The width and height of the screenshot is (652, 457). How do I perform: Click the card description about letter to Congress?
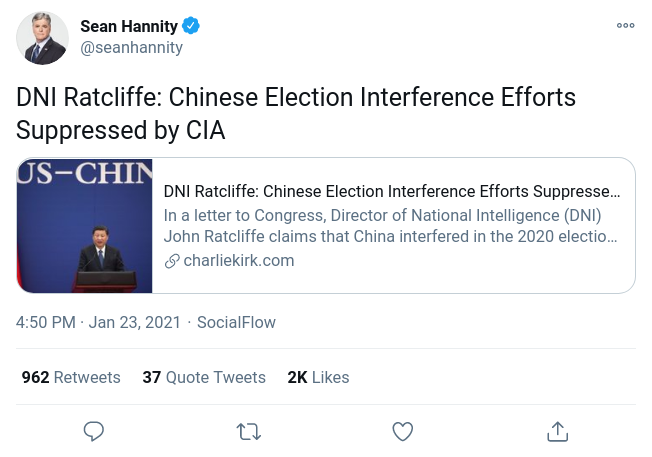click(x=390, y=226)
